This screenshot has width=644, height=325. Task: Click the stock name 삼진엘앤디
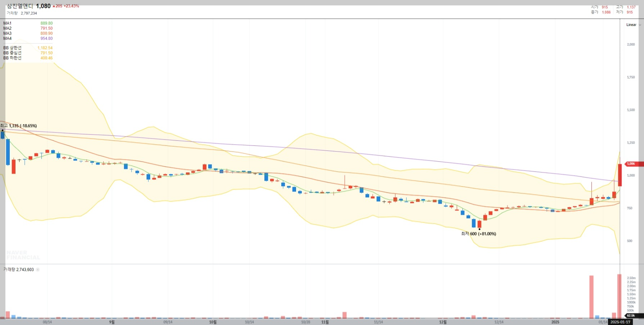(20, 6)
